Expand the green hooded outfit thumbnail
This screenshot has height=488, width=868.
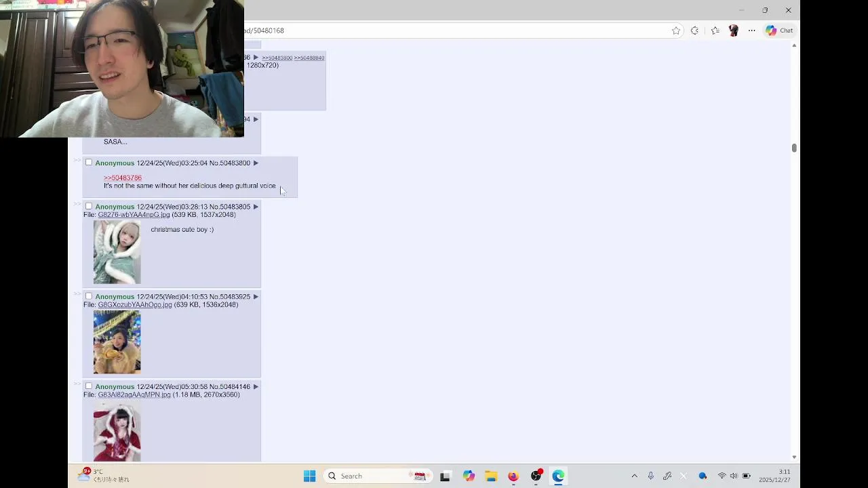pos(117,252)
